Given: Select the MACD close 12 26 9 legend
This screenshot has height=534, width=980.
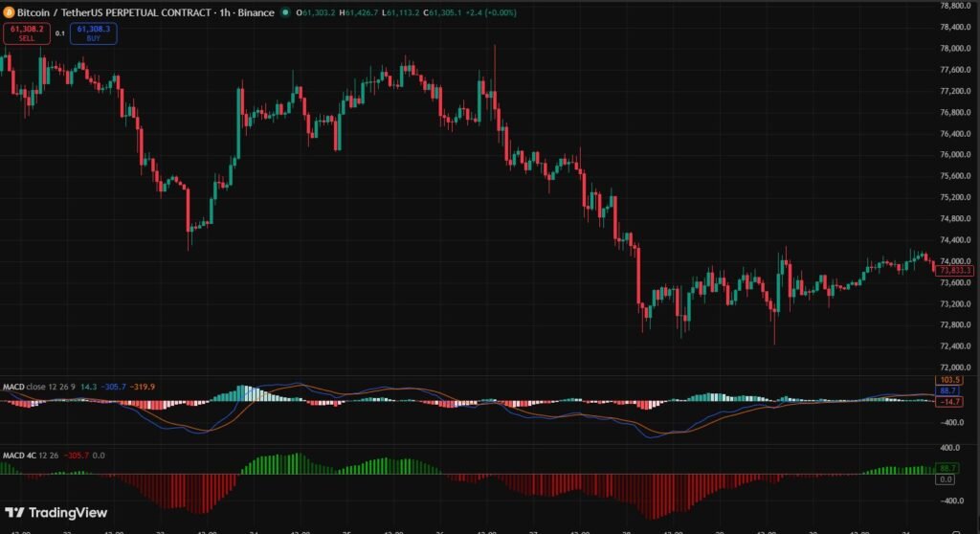Looking at the screenshot, I should point(38,387).
